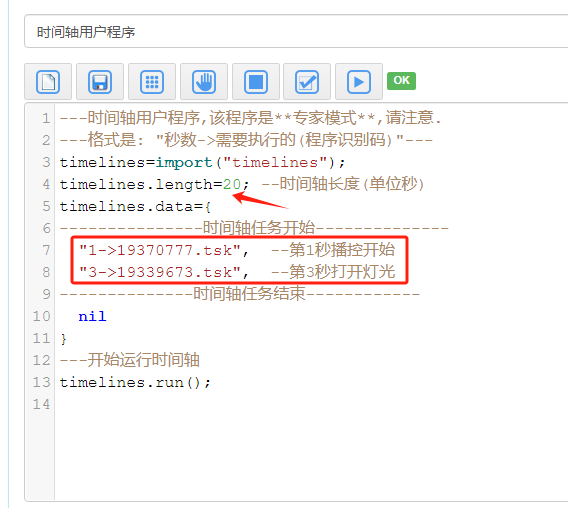Click line number 1 in gutter
The height and width of the screenshot is (508, 568).
coord(46,118)
